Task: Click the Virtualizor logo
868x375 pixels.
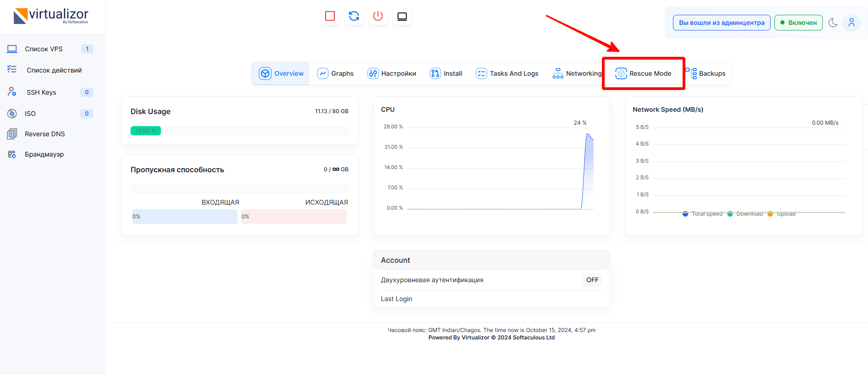Action: tap(51, 16)
